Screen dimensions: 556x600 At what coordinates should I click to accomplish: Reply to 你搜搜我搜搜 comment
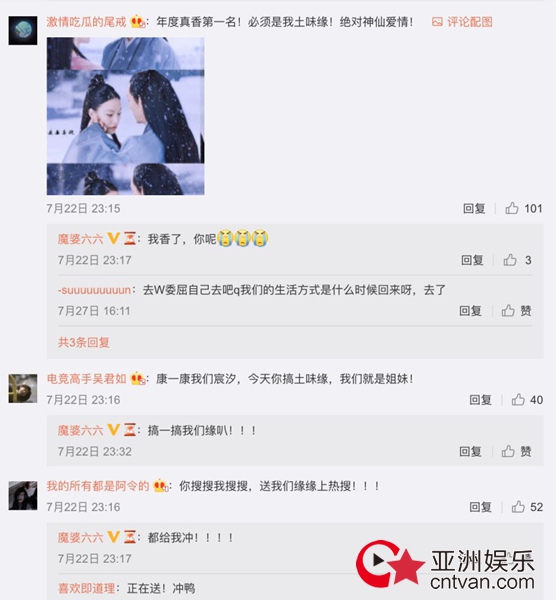[481, 507]
